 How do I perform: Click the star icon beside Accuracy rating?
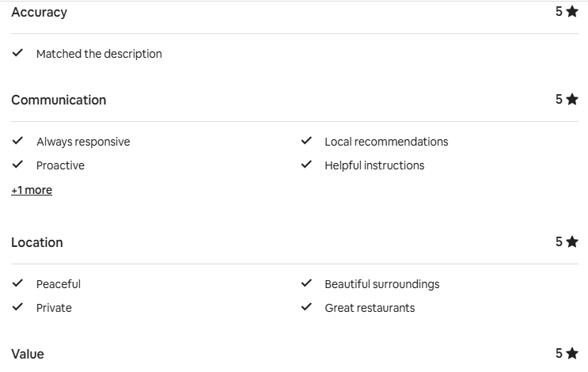572,12
